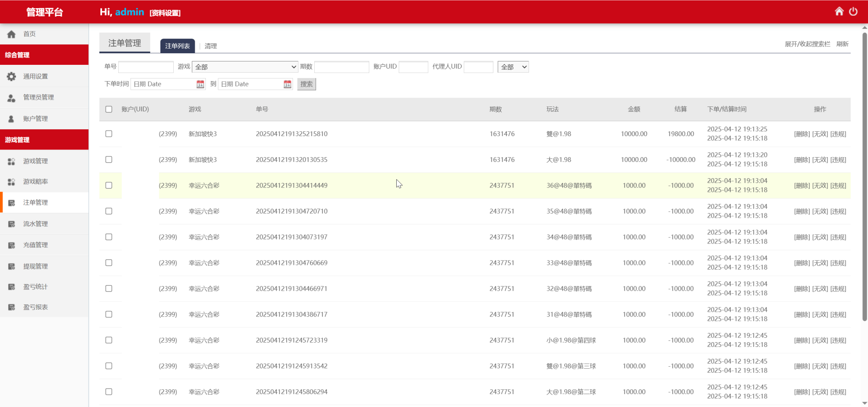
Task: Toggle 展开/收起搜索栏 to collapse search bar
Action: coord(807,44)
